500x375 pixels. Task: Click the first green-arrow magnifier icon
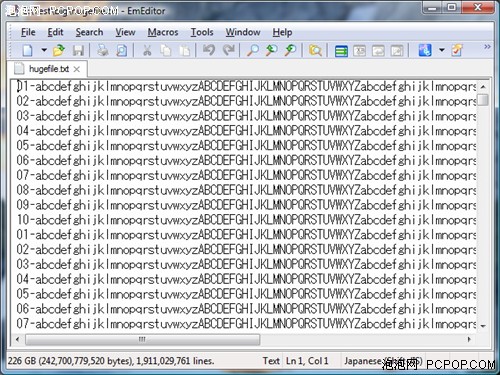[271, 51]
